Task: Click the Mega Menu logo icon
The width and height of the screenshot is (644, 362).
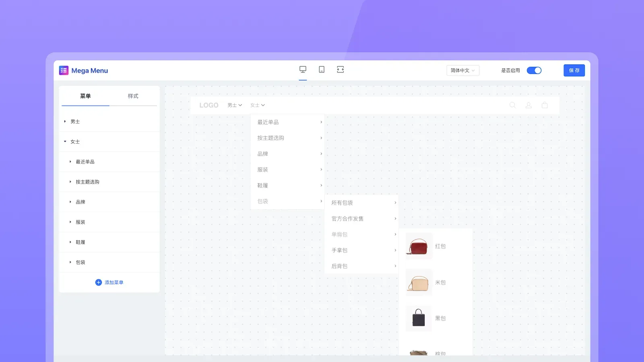Action: tap(64, 70)
